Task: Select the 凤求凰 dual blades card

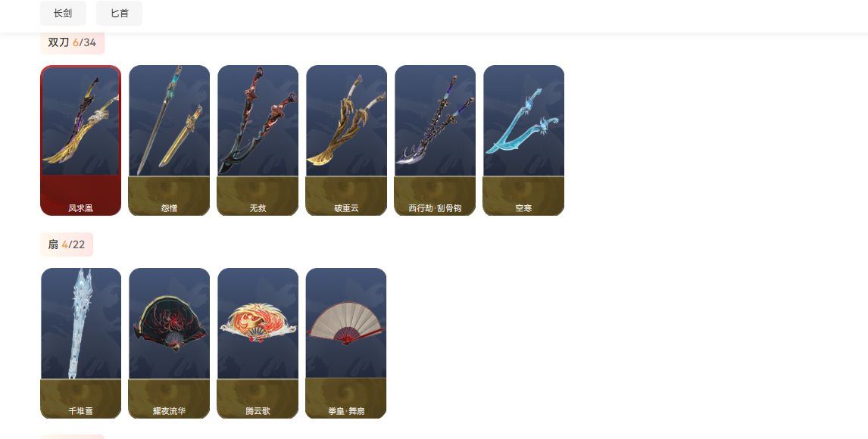Action: (x=81, y=141)
